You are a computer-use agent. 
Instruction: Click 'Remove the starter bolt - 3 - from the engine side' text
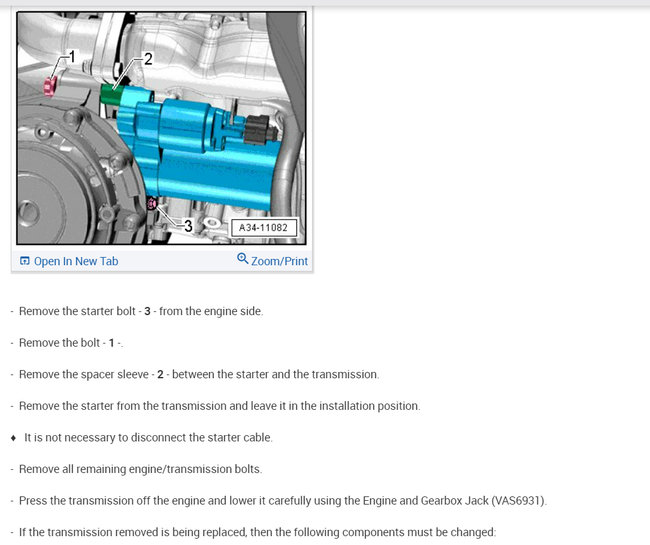point(141,311)
